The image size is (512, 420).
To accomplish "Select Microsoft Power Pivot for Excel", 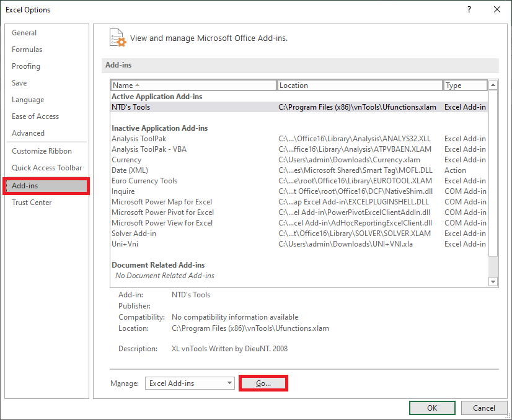I will click(x=163, y=212).
